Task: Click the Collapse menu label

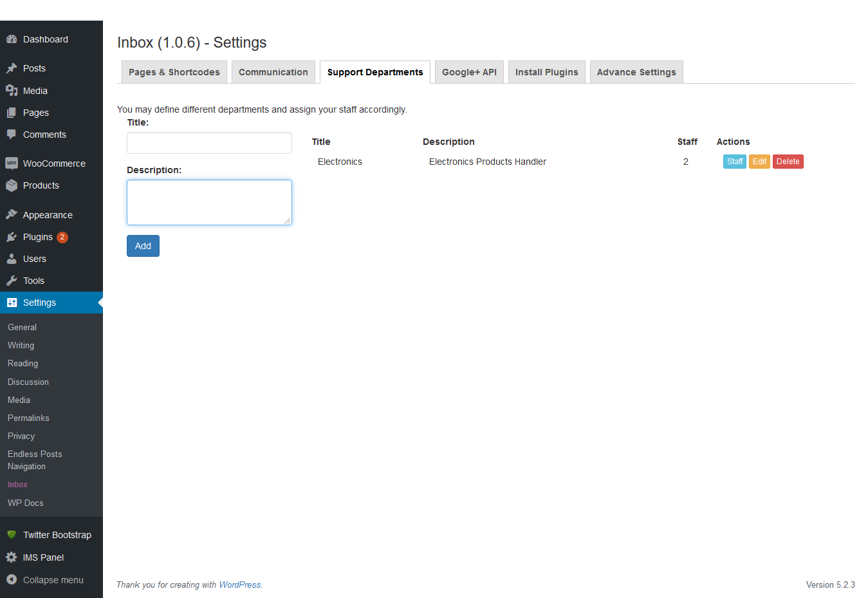Action: (x=53, y=580)
